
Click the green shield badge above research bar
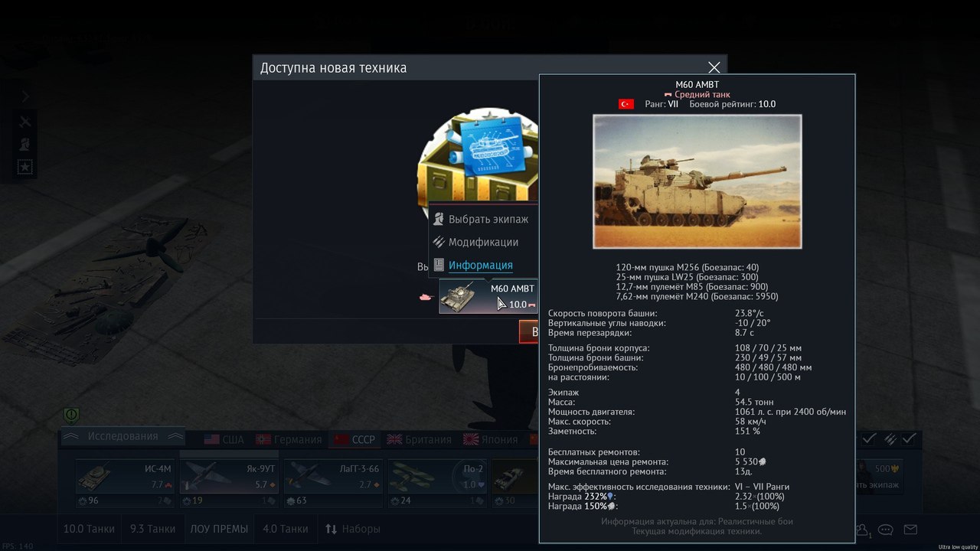click(x=71, y=416)
